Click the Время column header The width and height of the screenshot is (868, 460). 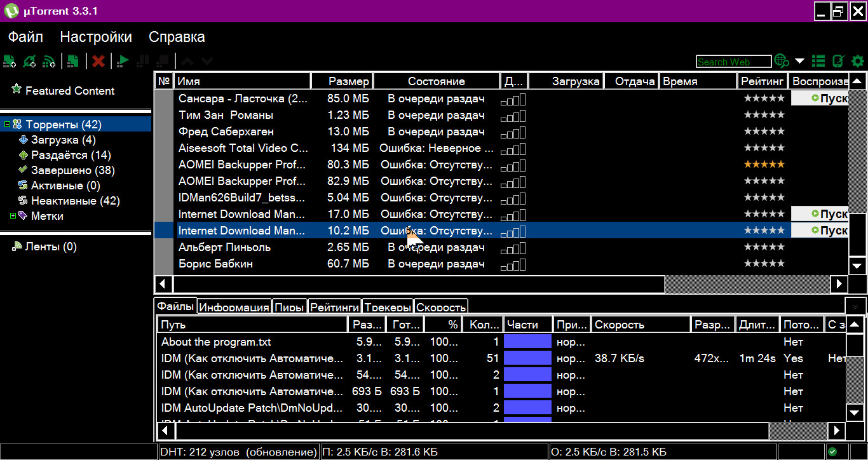pyautogui.click(x=697, y=81)
